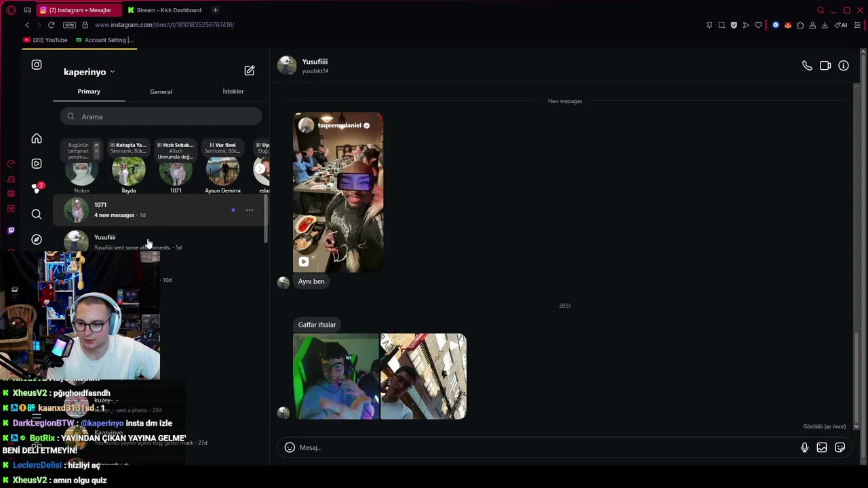The width and height of the screenshot is (868, 488).
Task: Open the browser profile account icon
Action: [x=812, y=25]
